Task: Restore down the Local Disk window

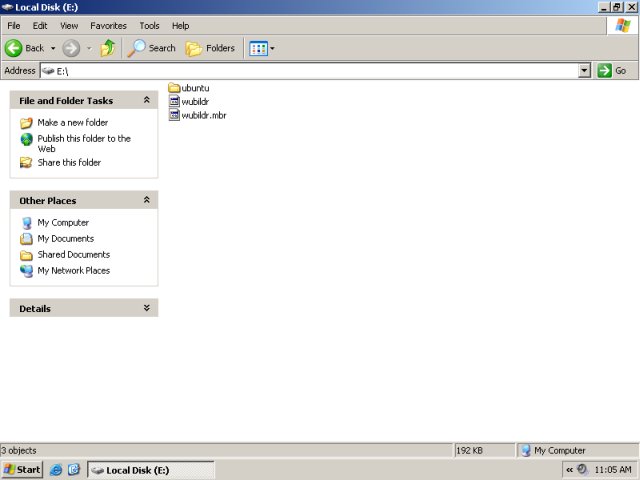Action: pos(617,7)
